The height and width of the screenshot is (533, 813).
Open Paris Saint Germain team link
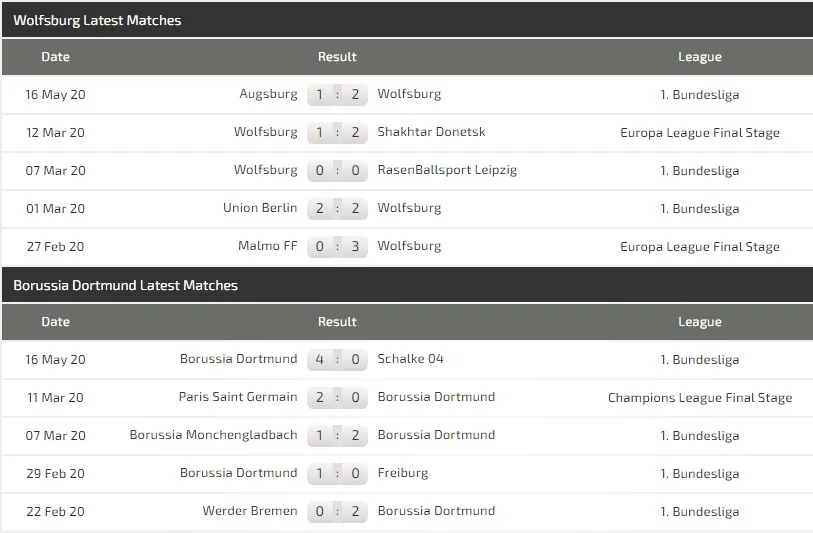pyautogui.click(x=238, y=397)
